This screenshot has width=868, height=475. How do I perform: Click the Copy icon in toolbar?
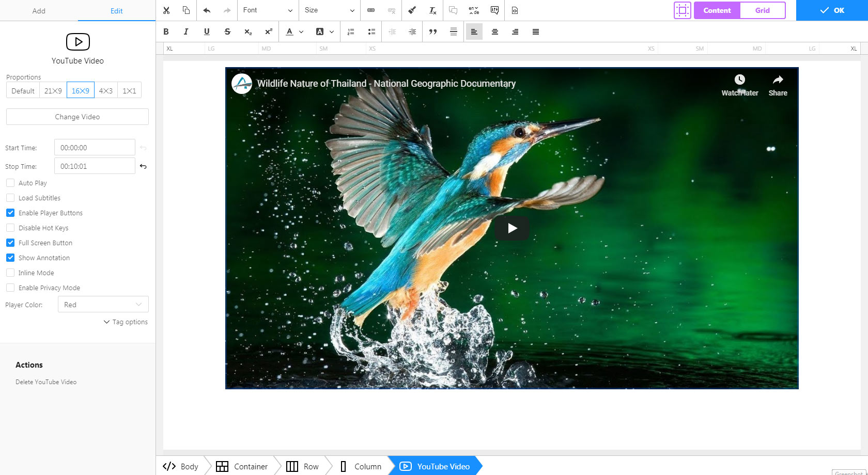click(186, 10)
